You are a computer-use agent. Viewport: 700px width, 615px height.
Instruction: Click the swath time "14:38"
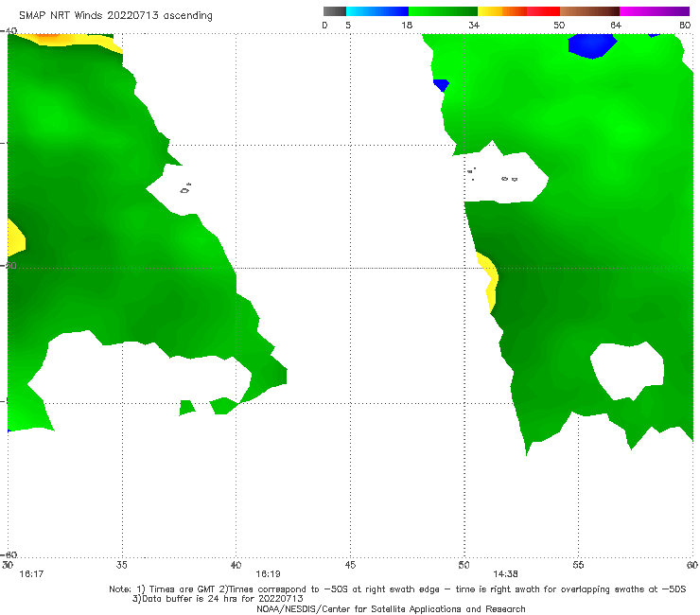click(x=505, y=574)
